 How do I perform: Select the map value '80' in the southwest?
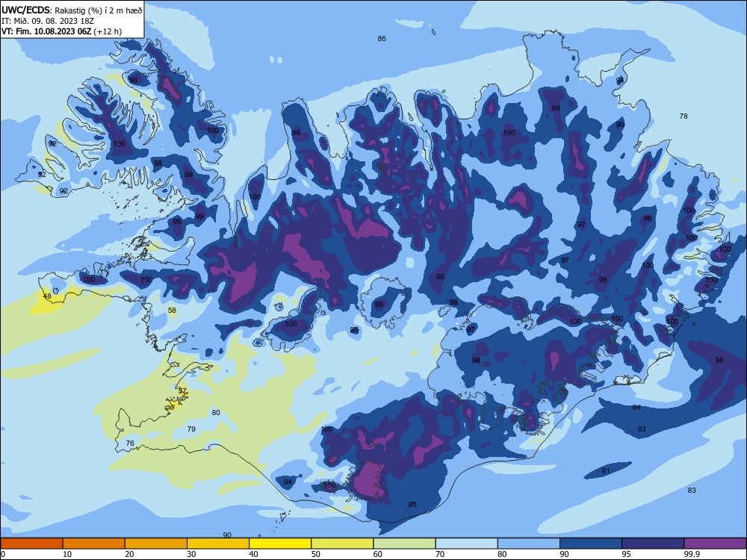tap(216, 413)
